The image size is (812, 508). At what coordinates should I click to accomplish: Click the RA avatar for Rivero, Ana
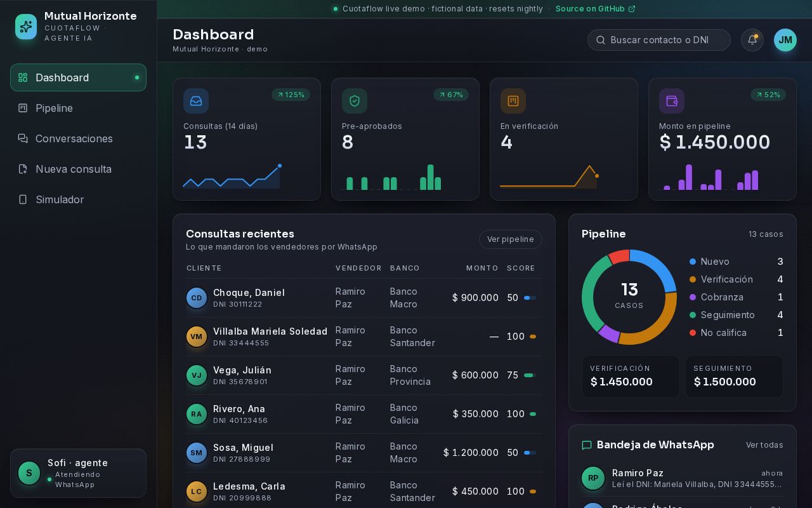point(197,414)
